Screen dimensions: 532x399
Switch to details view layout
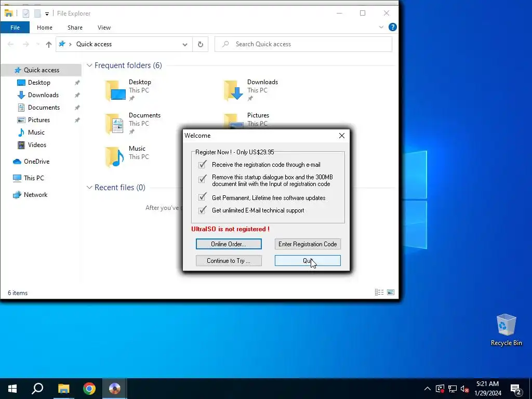(x=379, y=292)
